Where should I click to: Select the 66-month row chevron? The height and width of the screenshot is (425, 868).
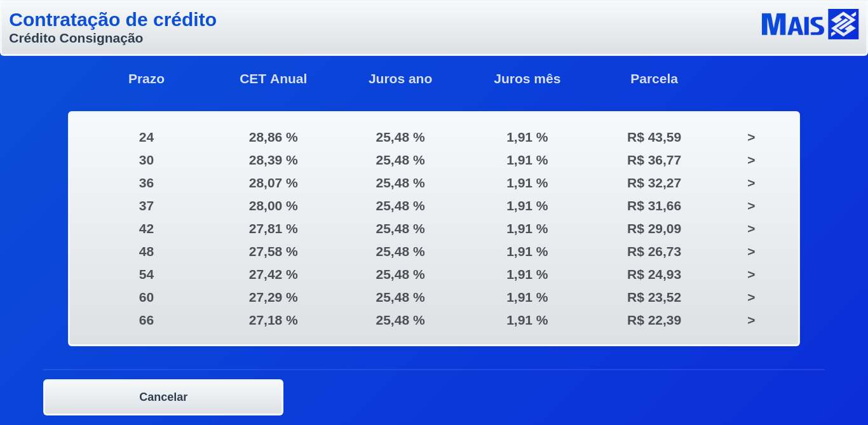(751, 320)
